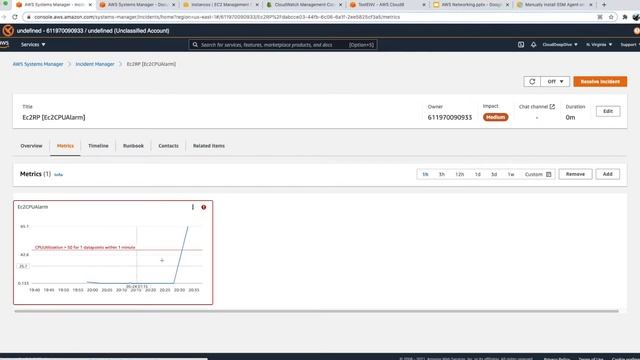Switch to CloudWatch Management Console browser tab
The height and width of the screenshot is (360, 640).
tap(304, 5)
